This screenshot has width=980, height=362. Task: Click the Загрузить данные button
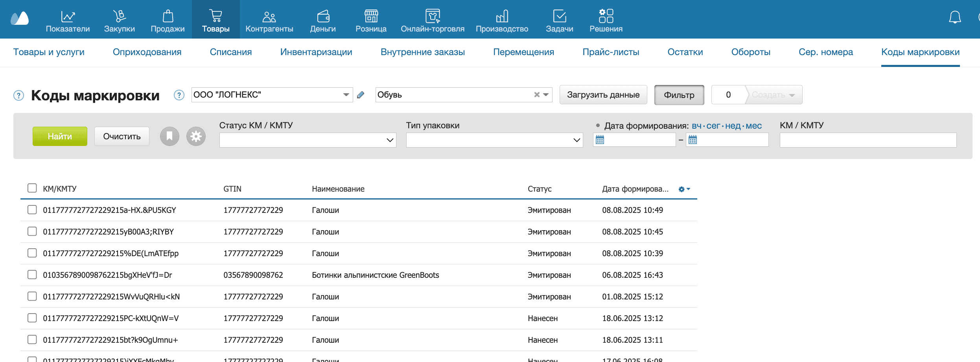point(603,95)
